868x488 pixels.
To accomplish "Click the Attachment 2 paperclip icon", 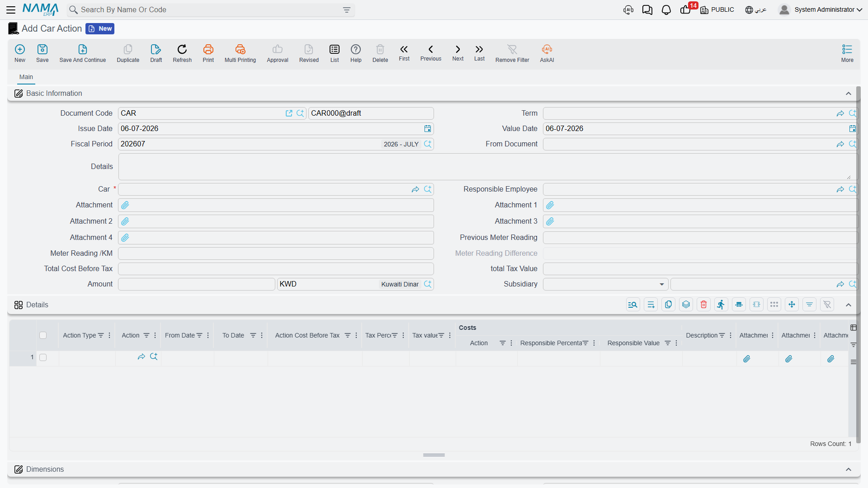I will (125, 221).
